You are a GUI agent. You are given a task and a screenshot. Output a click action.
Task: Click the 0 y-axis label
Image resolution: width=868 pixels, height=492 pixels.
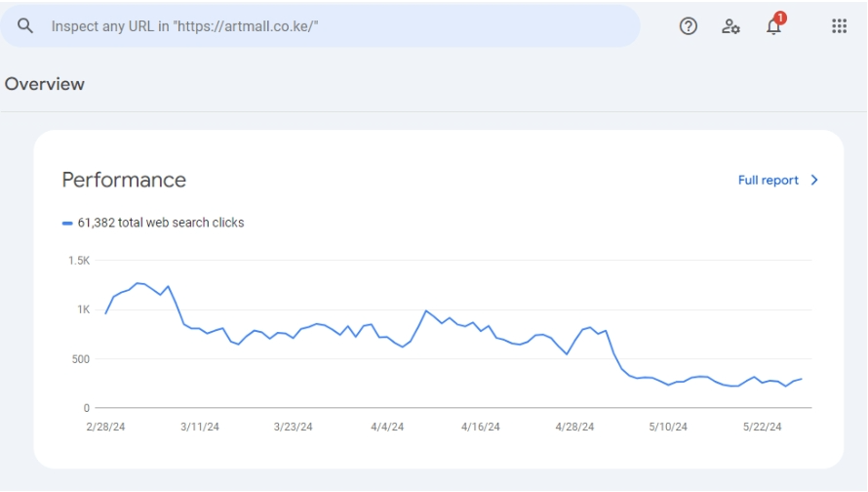coord(87,408)
